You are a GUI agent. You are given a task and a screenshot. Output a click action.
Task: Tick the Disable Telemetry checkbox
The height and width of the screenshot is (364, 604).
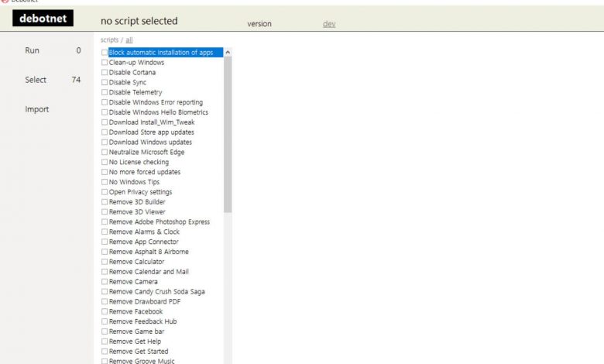[105, 92]
